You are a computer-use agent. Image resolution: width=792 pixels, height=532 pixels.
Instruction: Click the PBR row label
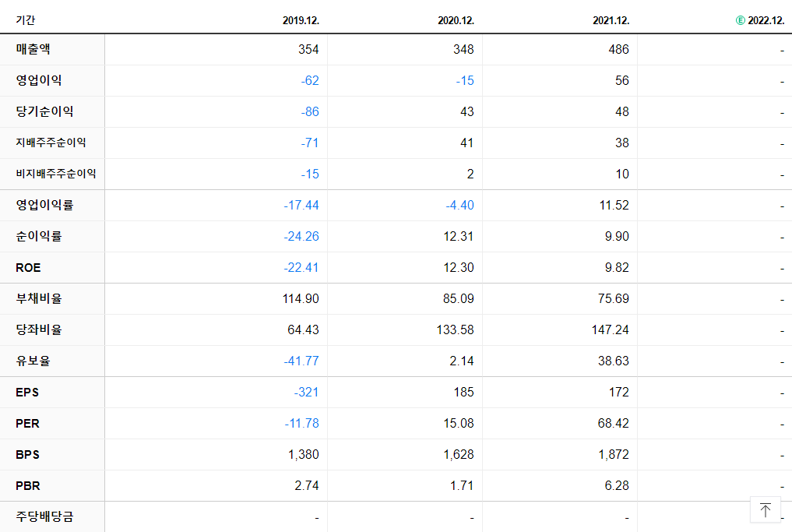pyautogui.click(x=28, y=485)
